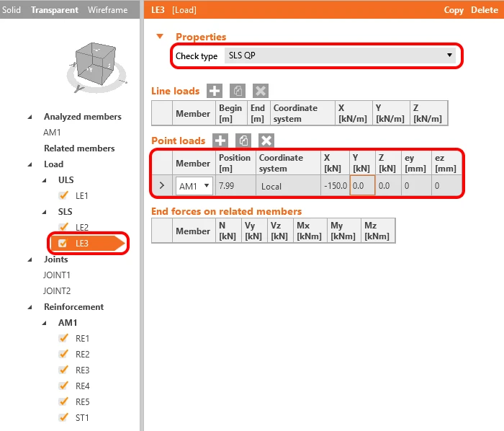Switch to Transparent view mode

click(55, 9)
